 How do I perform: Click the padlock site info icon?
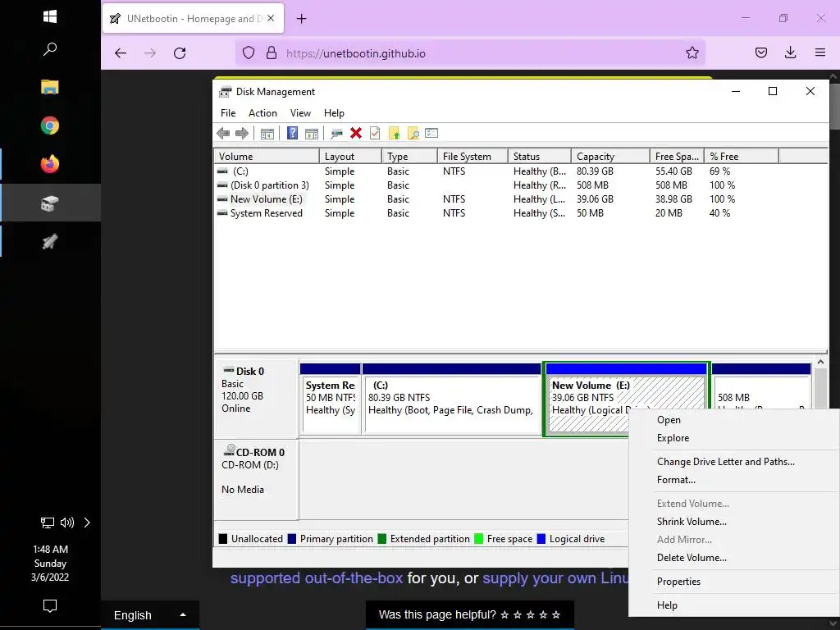coord(272,53)
